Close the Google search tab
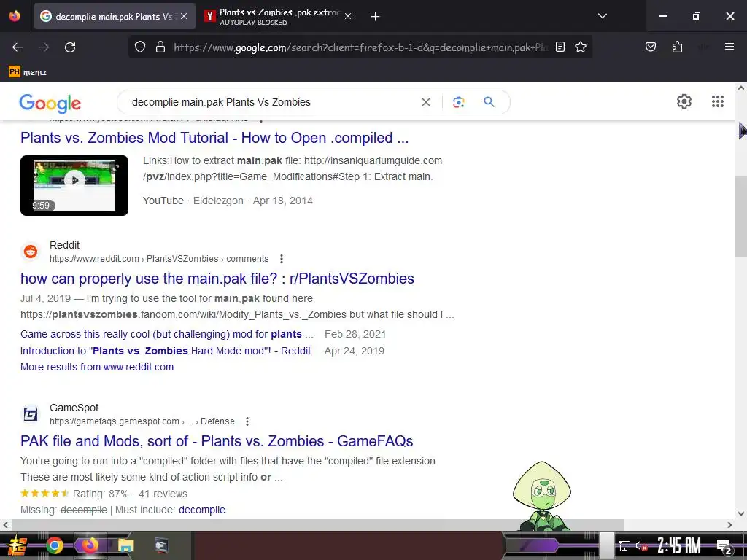This screenshot has width=747, height=560. [184, 16]
